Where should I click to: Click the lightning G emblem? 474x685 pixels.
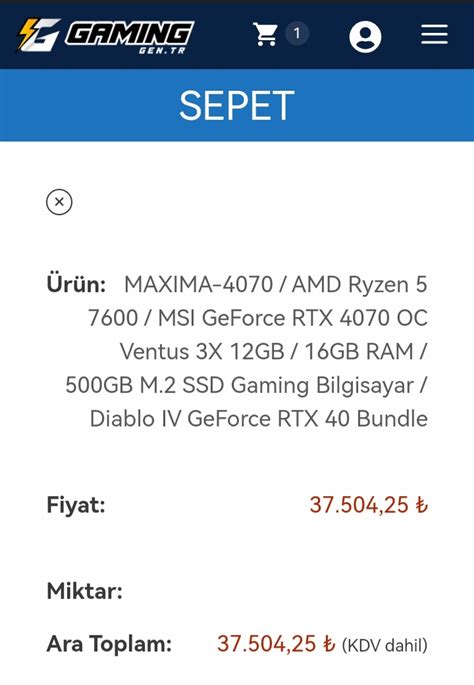click(x=38, y=35)
